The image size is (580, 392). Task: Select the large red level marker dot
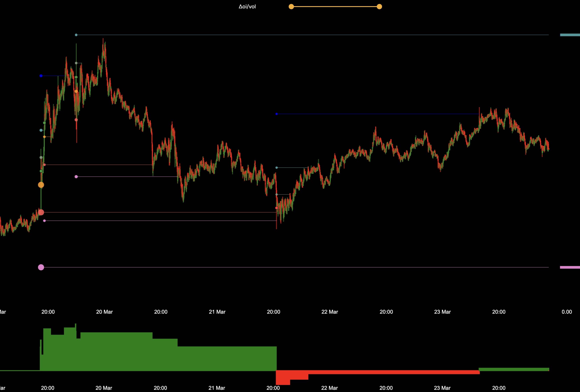pos(41,212)
